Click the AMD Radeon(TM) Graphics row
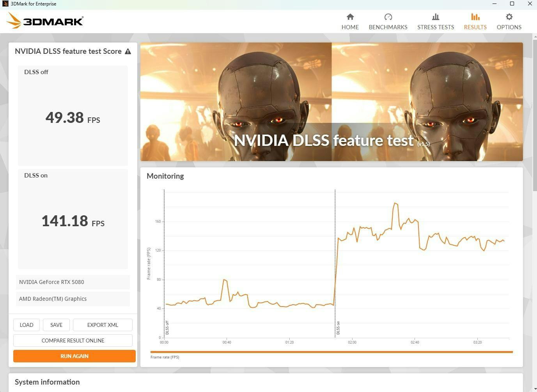The width and height of the screenshot is (537, 392). pos(73,299)
